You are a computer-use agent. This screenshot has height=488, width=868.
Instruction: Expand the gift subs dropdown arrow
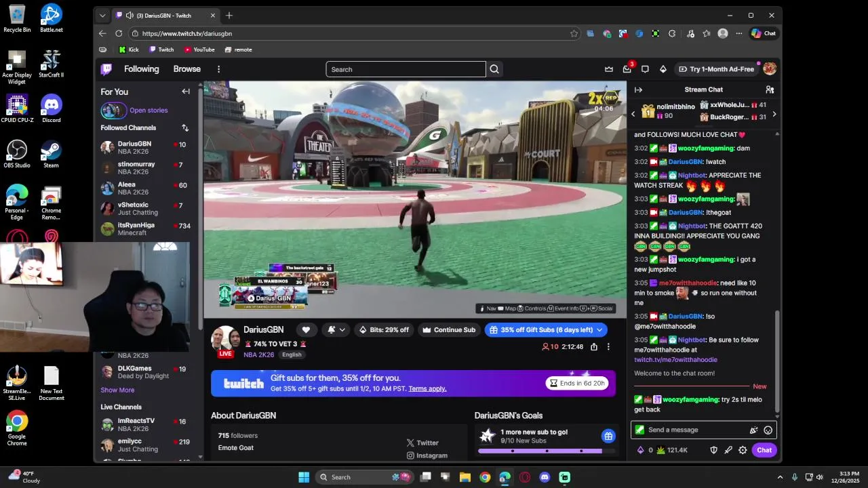(600, 330)
